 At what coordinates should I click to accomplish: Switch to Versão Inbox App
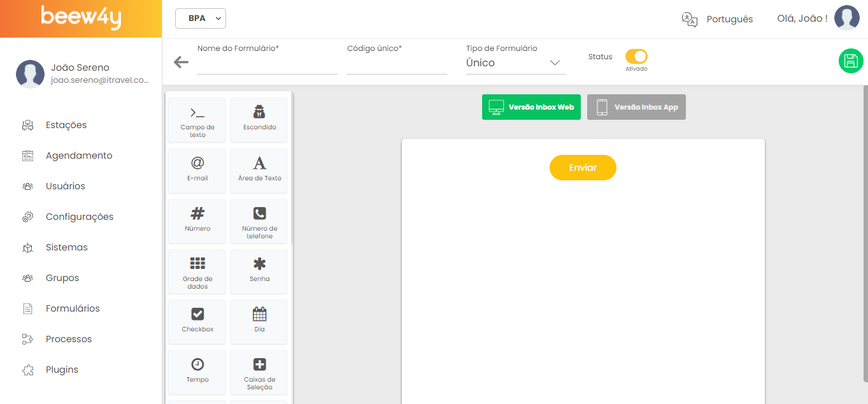point(636,107)
